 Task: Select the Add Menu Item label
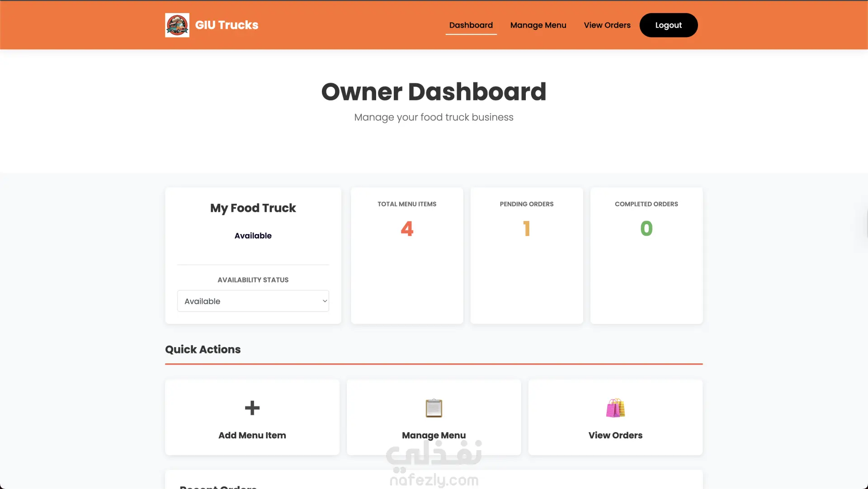tap(252, 435)
